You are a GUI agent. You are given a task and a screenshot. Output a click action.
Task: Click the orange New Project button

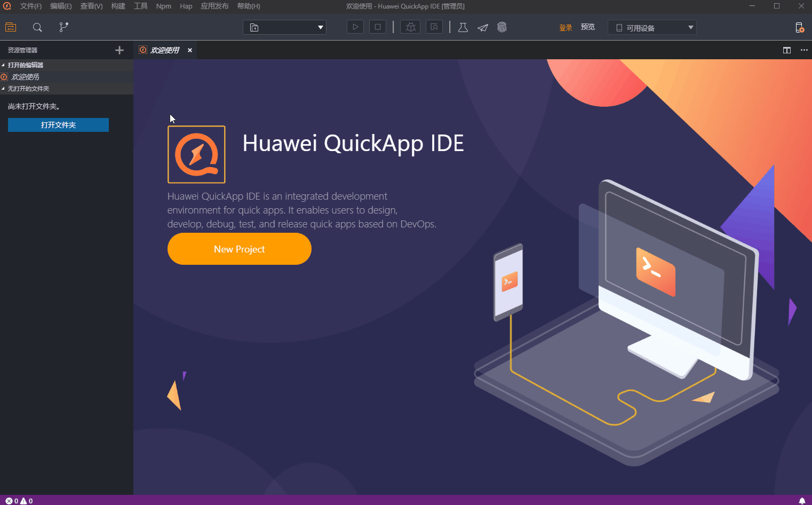(x=239, y=249)
